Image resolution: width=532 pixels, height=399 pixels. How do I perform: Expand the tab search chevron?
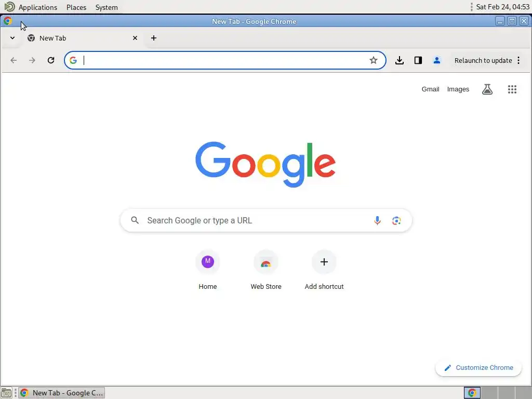click(12, 38)
